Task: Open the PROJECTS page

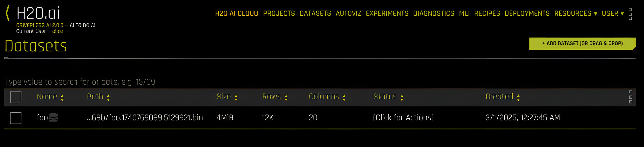Action: click(x=279, y=13)
